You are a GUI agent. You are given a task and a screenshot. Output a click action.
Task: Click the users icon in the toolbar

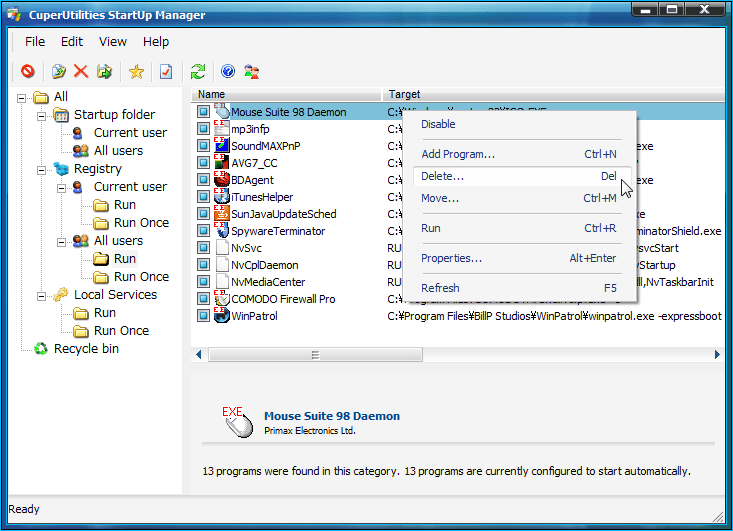252,72
